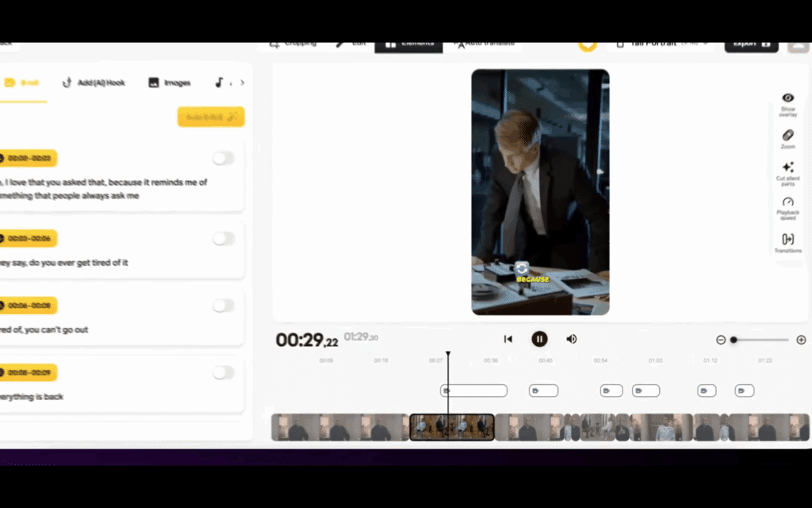Screen dimensions: 812x508
Task: Select the B-roll clip below the 01:03 mark
Action: 645,391
